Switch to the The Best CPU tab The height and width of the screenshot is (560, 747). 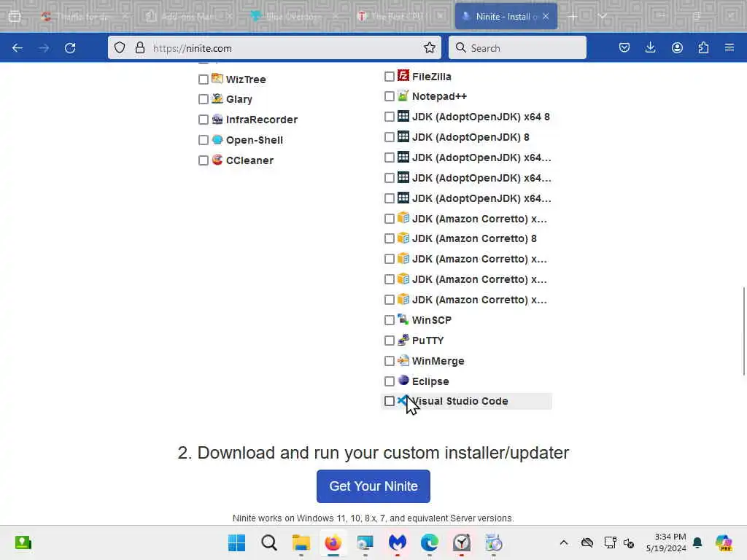tap(399, 17)
